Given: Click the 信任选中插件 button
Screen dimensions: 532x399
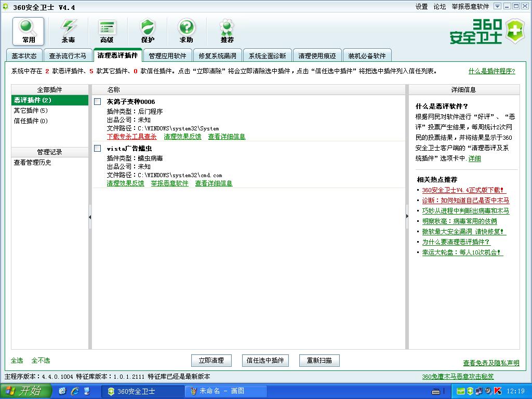Looking at the screenshot, I should [265, 361].
